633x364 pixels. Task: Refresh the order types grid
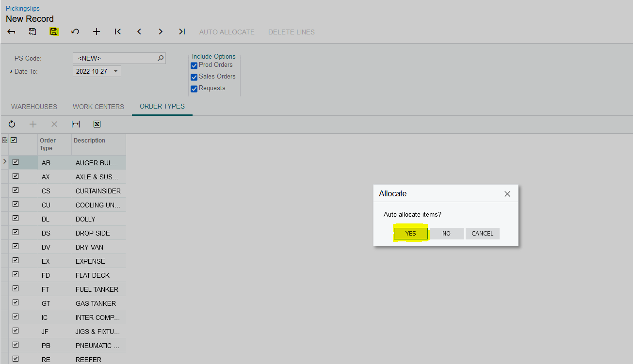[12, 124]
